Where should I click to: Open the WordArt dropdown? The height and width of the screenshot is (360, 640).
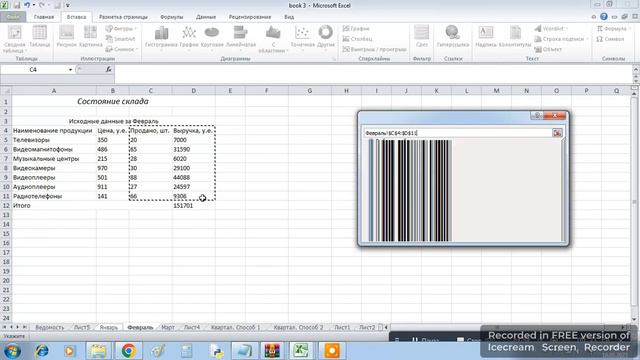pos(551,29)
